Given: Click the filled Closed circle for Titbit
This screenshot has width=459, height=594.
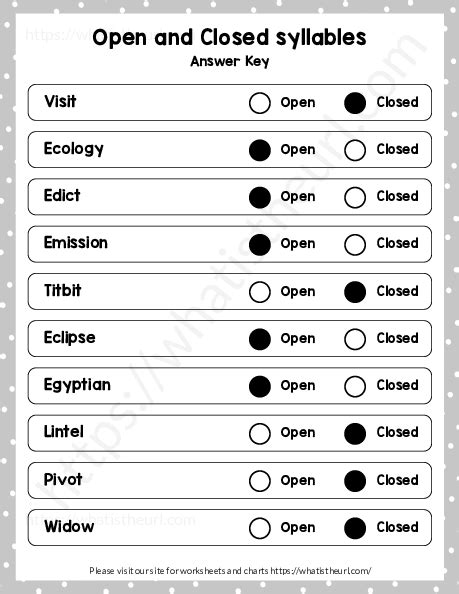Looking at the screenshot, I should [355, 292].
